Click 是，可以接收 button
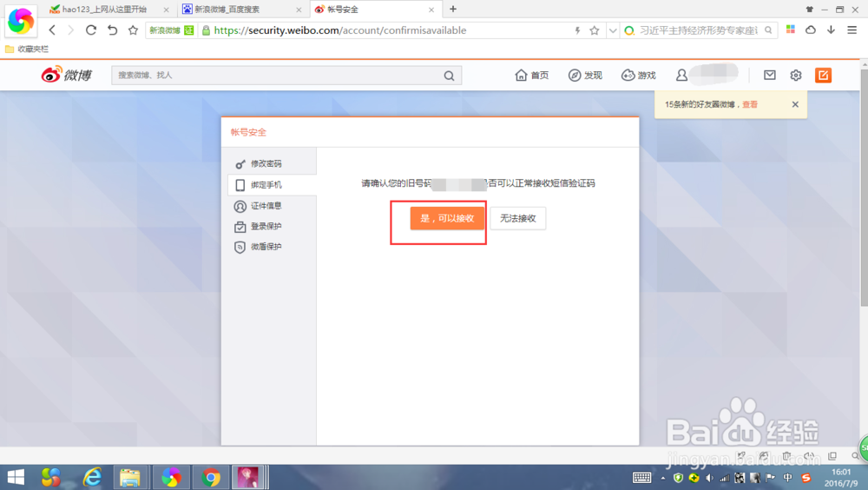868x490 pixels. point(447,218)
